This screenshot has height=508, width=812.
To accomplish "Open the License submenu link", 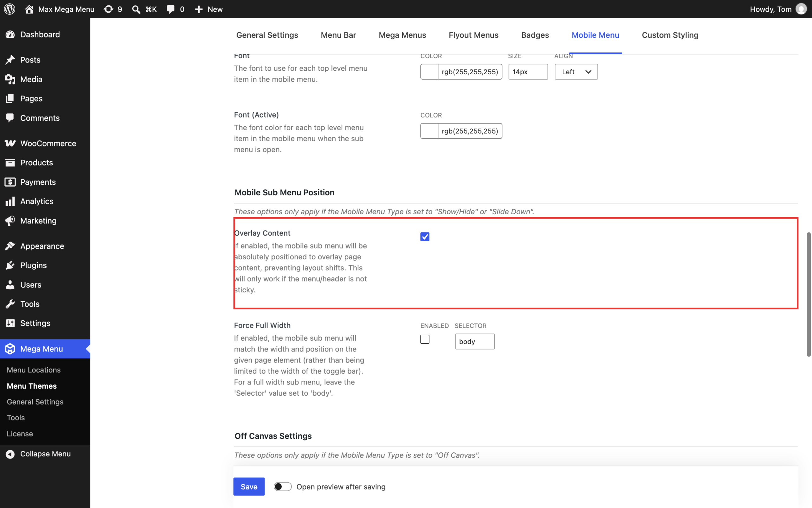I will [x=20, y=434].
